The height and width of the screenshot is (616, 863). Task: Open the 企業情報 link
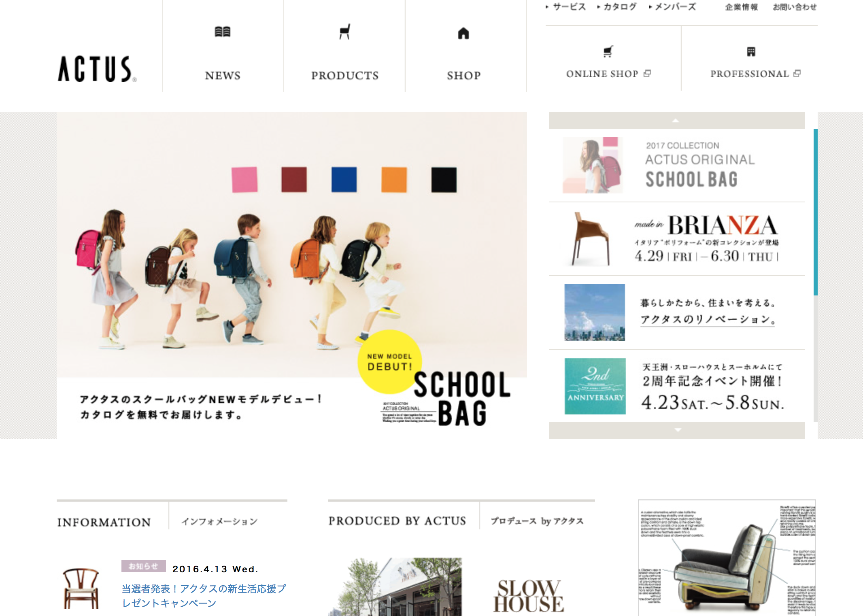[x=741, y=7]
